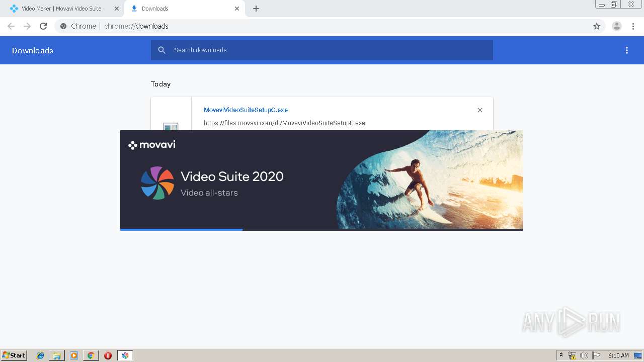This screenshot has width=644, height=362.
Task: Click the Search downloads field
Action: pos(322,50)
